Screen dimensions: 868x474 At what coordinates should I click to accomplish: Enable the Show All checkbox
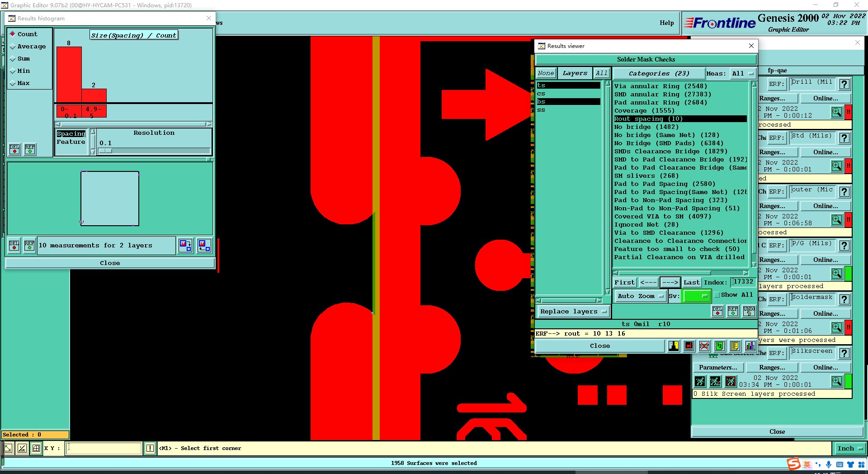tap(717, 295)
